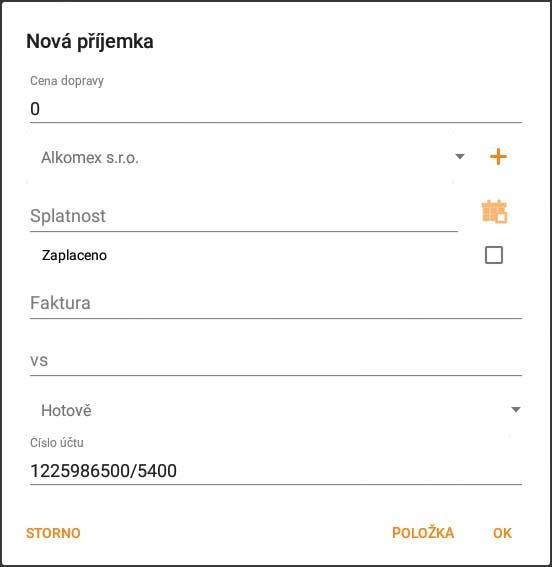Image resolution: width=552 pixels, height=567 pixels.
Task: Click into the Splatnost due date field
Action: coord(244,216)
